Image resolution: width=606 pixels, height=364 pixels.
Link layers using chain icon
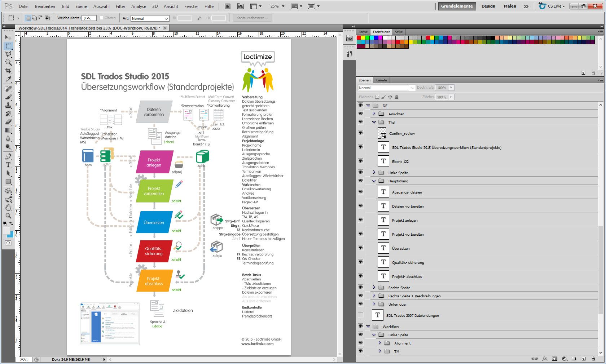point(535,359)
